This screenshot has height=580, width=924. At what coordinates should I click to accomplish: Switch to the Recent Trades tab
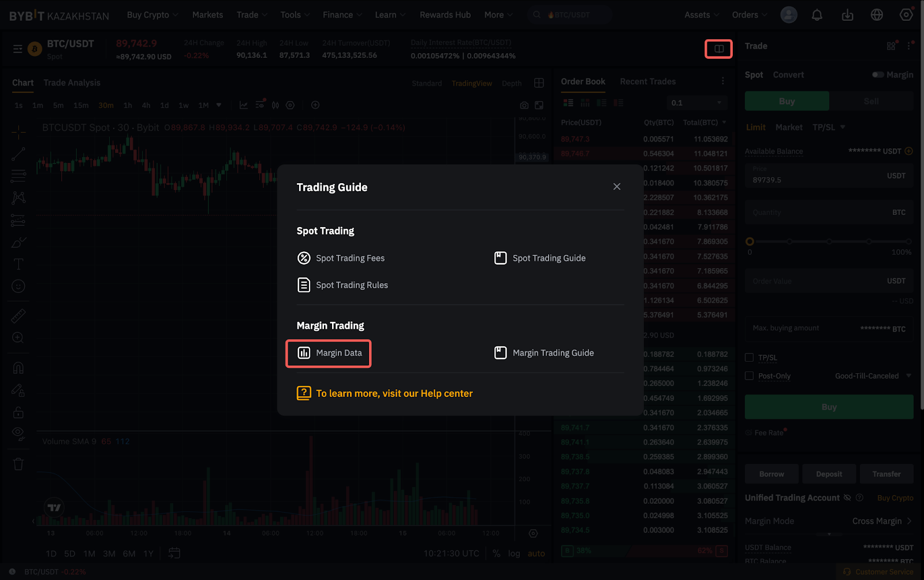(647, 81)
